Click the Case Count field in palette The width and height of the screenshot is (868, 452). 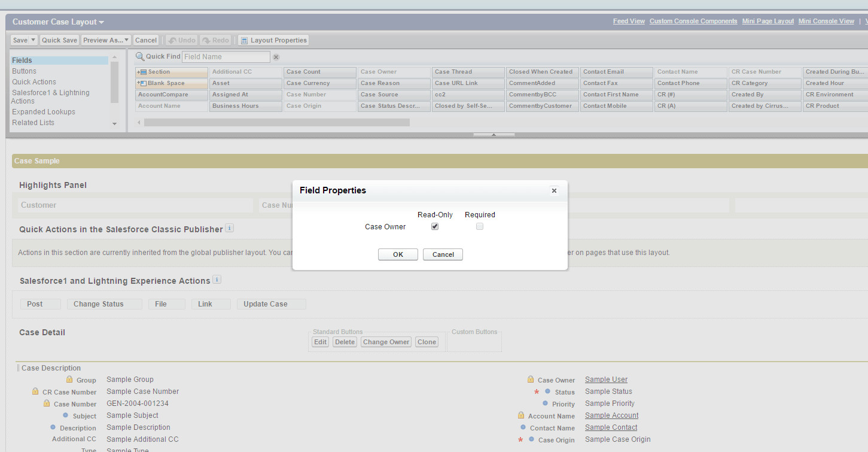(x=320, y=72)
